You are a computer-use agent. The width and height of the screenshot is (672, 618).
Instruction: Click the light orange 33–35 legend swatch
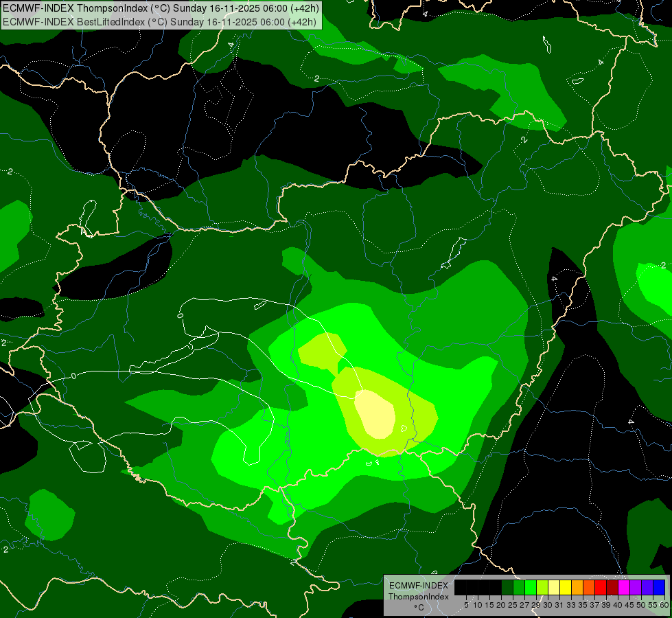click(x=577, y=587)
